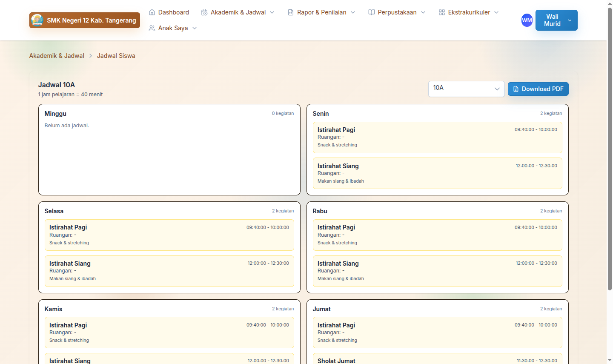Click the Ekstrakurikuler grid icon
Image resolution: width=613 pixels, height=364 pixels.
click(442, 12)
